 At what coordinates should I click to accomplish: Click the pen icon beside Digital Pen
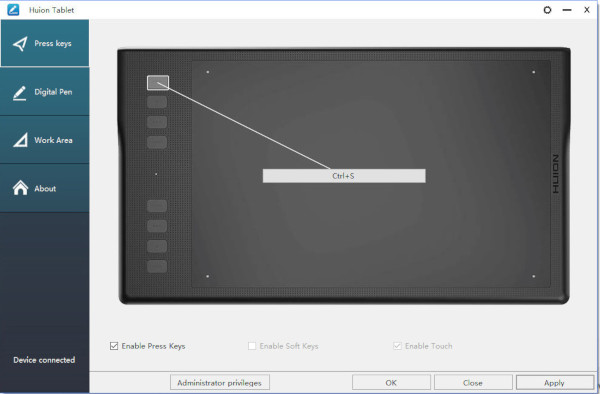click(x=20, y=93)
